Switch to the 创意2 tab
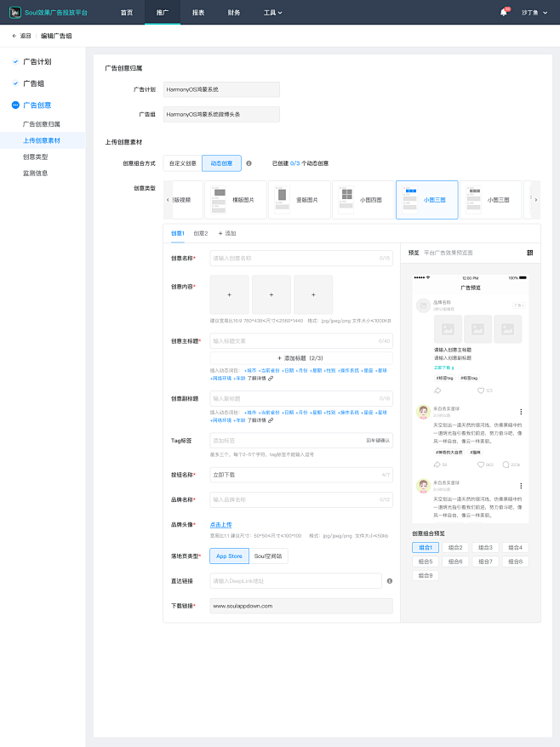Screen dimensions: 560x747 [x=201, y=233]
